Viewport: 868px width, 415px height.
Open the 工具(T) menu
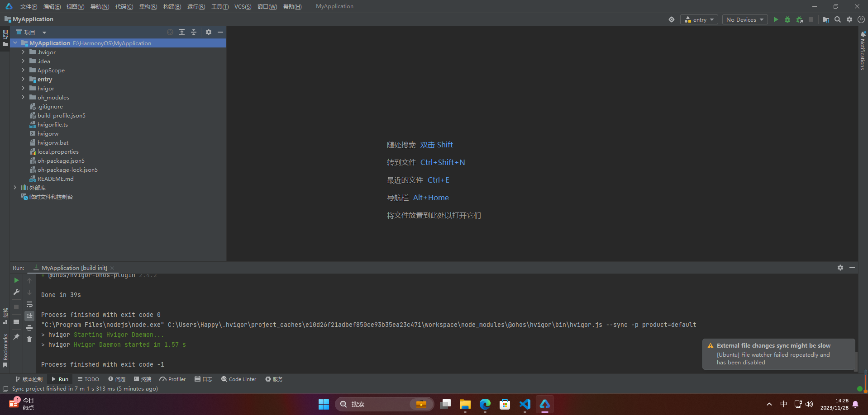tap(220, 6)
